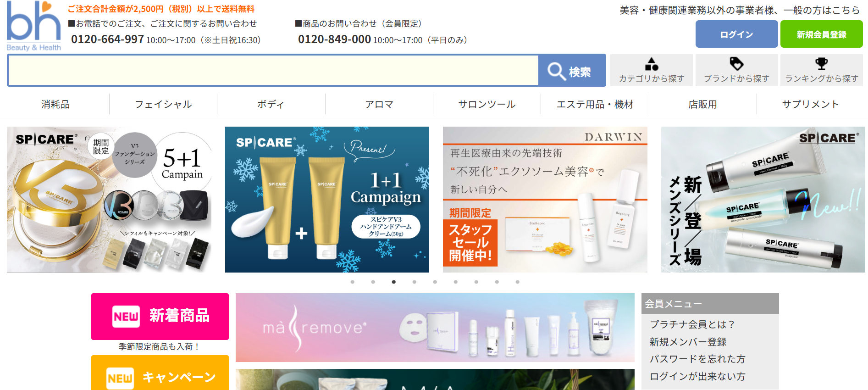Select the アロマ navigation item
This screenshot has height=390, width=868.
pyautogui.click(x=379, y=105)
